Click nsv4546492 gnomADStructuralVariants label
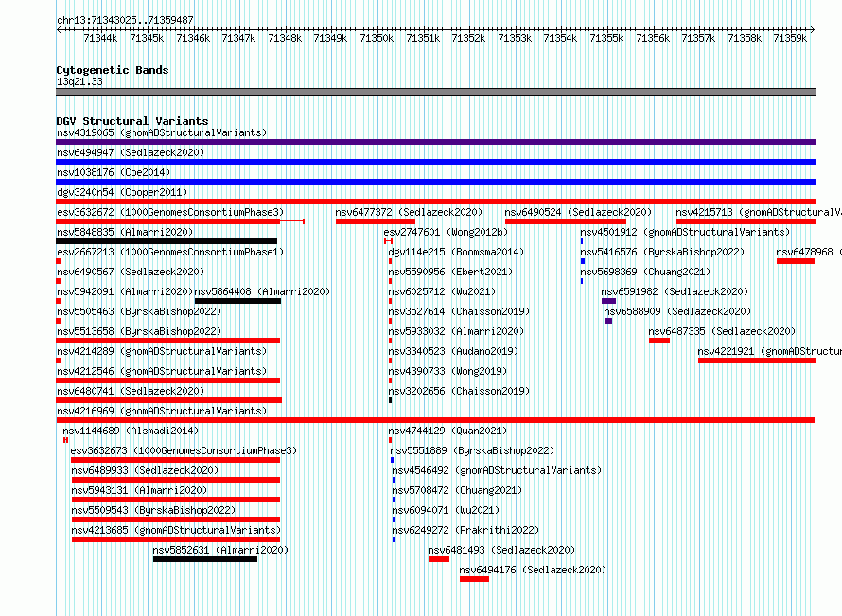Image resolution: width=842 pixels, height=616 pixels. point(497,470)
